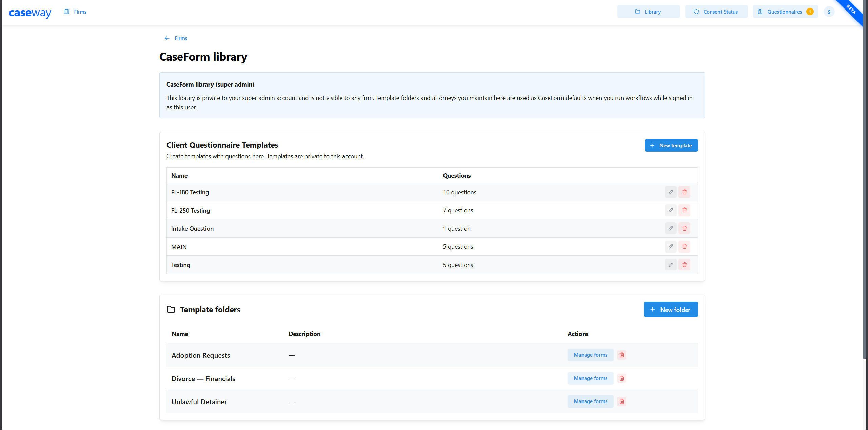Image resolution: width=868 pixels, height=430 pixels.
Task: Click the Actions column header
Action: 578,334
